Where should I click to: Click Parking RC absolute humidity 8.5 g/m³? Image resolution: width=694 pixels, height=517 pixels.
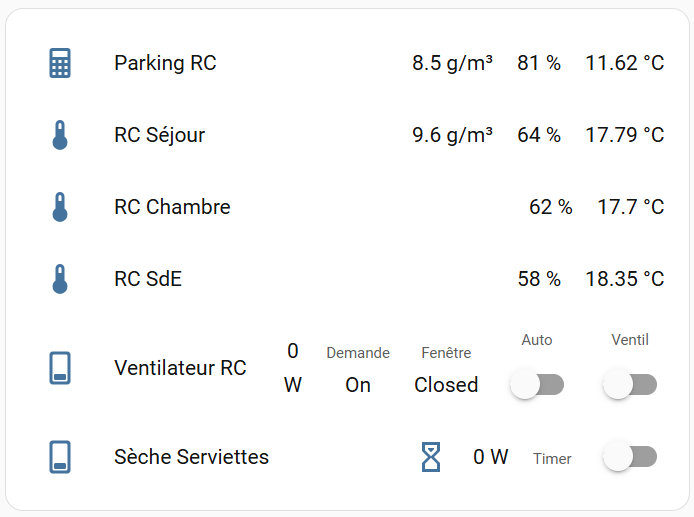click(x=452, y=63)
